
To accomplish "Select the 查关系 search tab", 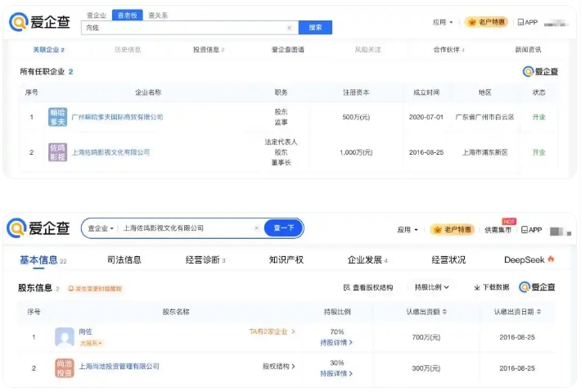I will click(158, 15).
